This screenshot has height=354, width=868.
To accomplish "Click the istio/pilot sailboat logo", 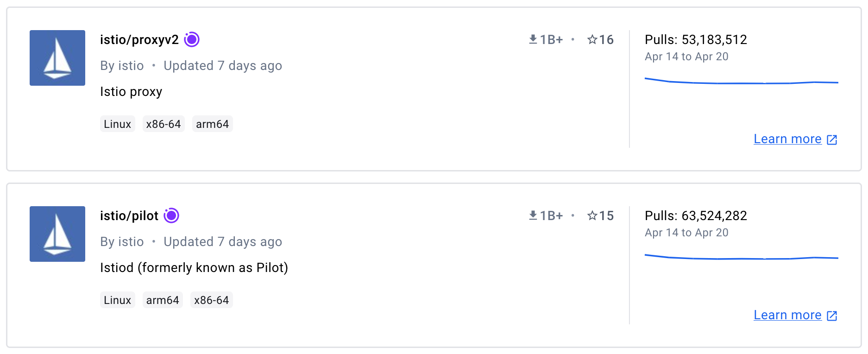I will pos(57,234).
